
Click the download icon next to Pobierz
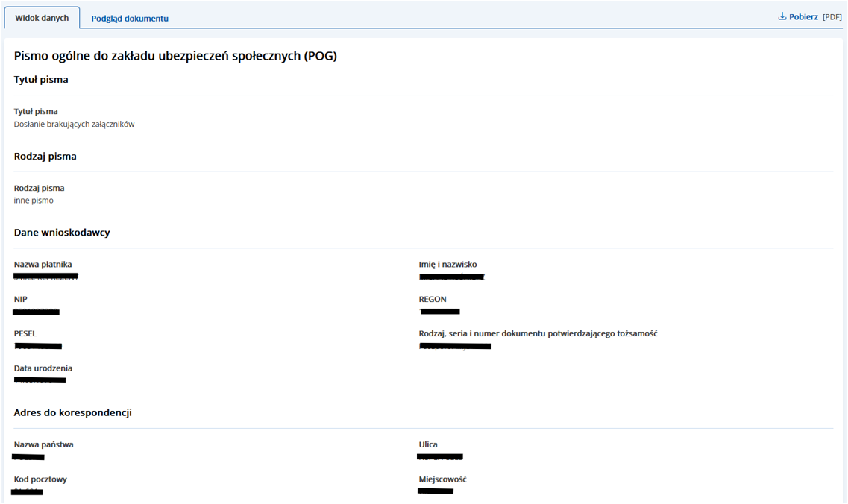[782, 16]
